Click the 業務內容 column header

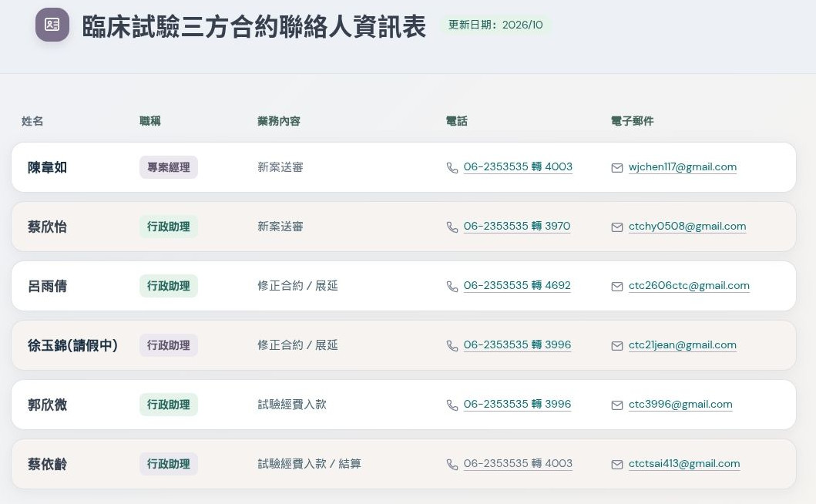click(278, 121)
